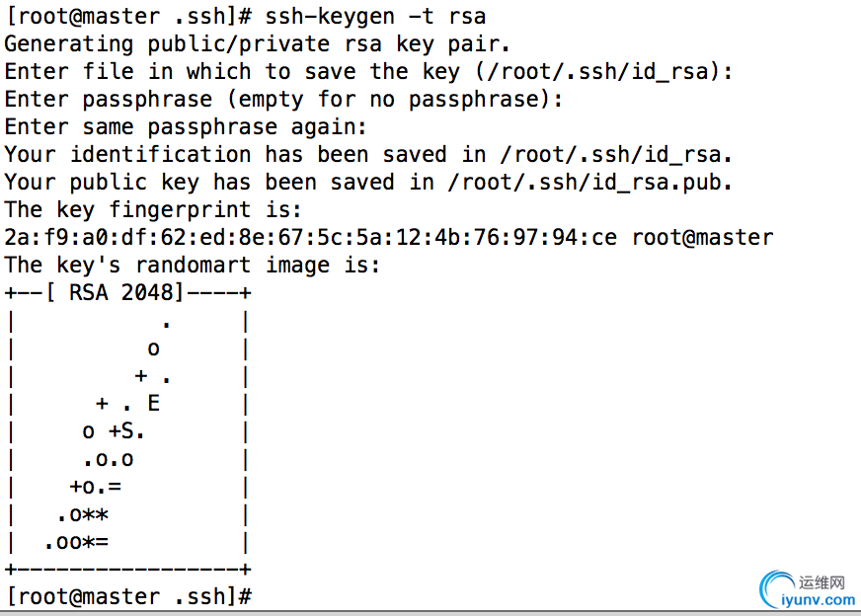Click the key's randomart image is line
This screenshot has width=861, height=616.
pos(193,266)
